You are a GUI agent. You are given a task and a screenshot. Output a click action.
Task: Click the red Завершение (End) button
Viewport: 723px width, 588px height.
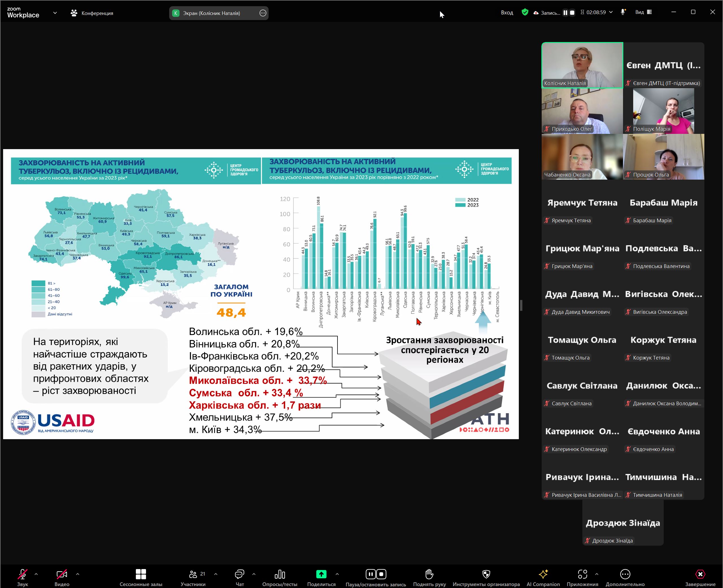(700, 574)
